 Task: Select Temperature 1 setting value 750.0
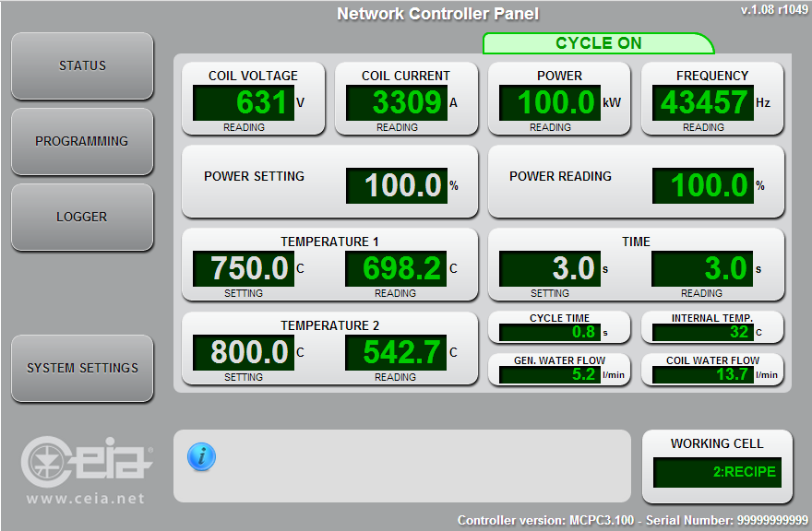(x=244, y=268)
